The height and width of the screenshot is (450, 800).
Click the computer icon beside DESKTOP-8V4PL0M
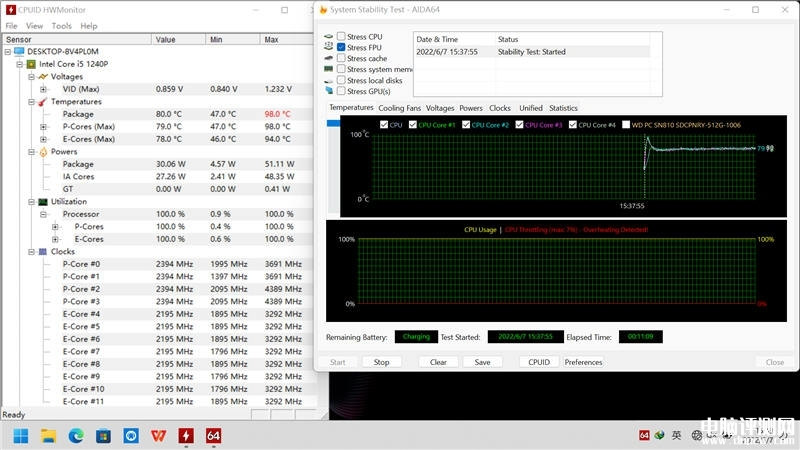[x=19, y=51]
